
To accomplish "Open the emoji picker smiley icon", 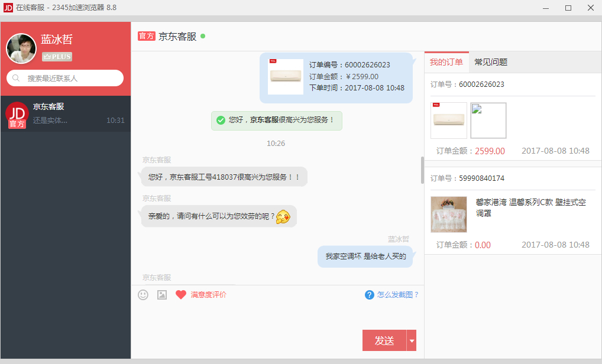I will (143, 295).
